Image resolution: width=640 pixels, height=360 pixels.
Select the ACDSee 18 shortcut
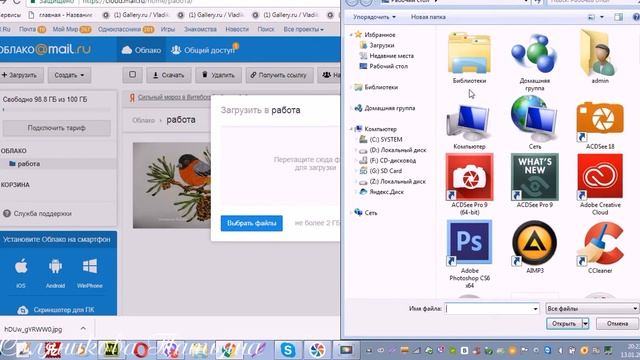point(600,122)
